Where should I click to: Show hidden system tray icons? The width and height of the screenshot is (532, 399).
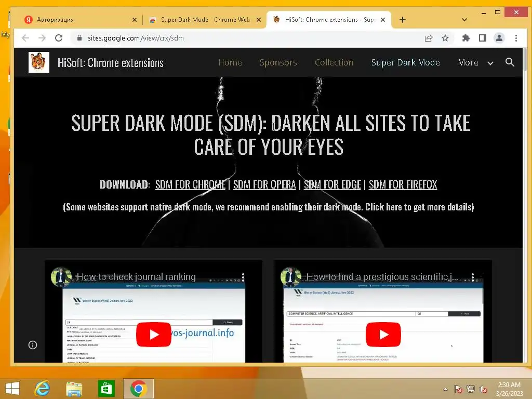click(x=445, y=389)
